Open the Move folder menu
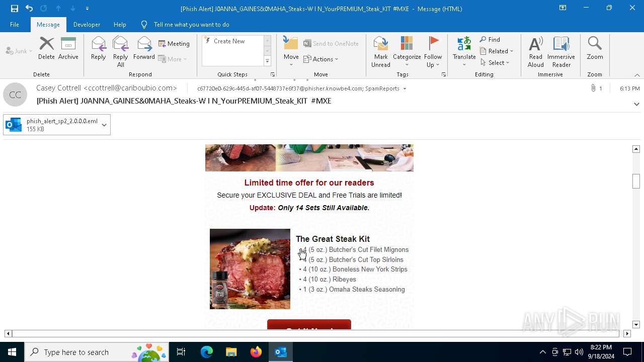644x362 pixels. (x=291, y=52)
